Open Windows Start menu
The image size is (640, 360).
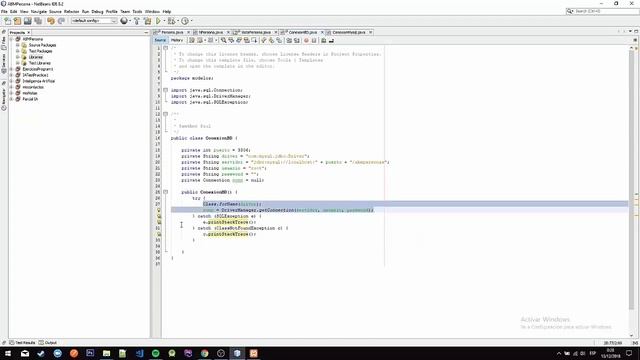8,353
